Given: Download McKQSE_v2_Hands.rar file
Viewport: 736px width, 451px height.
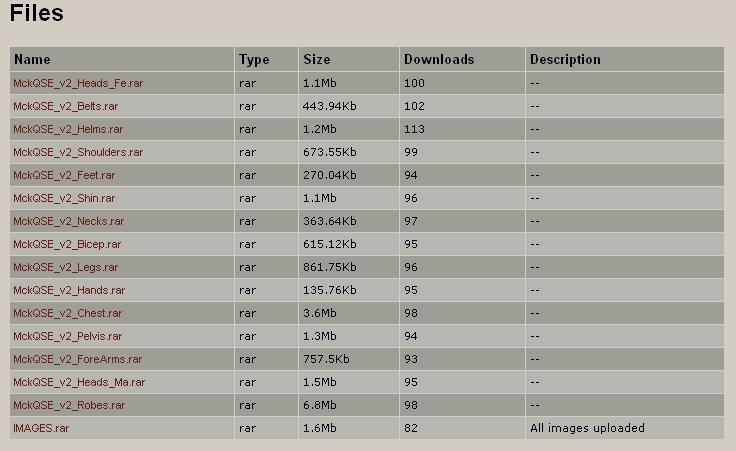Looking at the screenshot, I should 69,290.
